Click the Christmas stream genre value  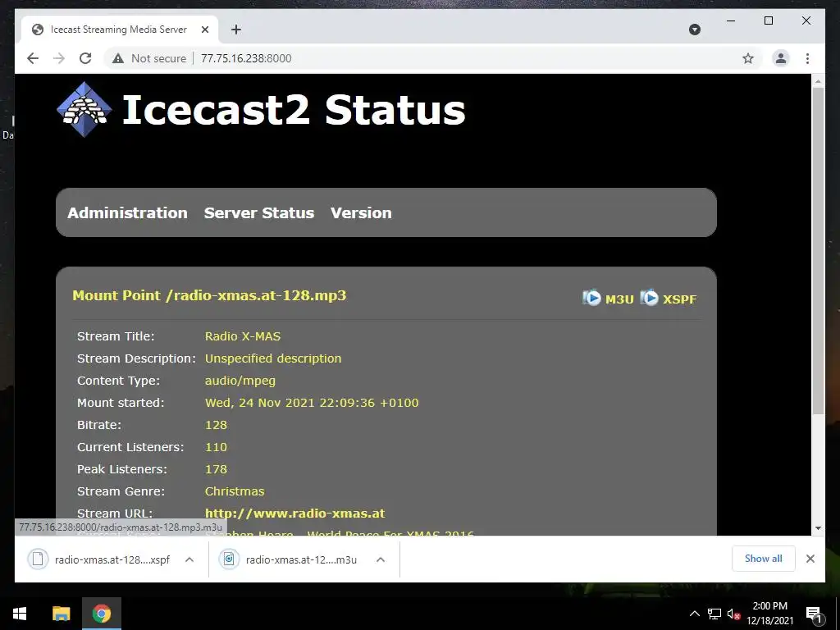point(235,491)
